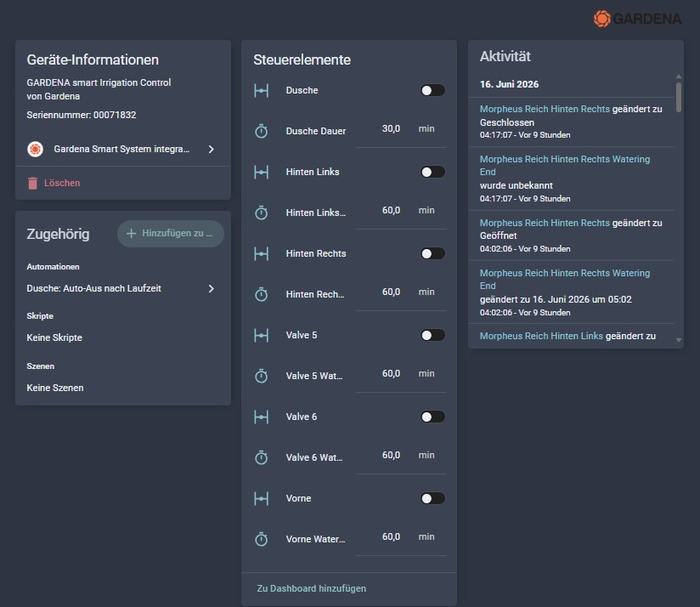Edit Vorne Water… duration value
700x607 pixels.
391,537
